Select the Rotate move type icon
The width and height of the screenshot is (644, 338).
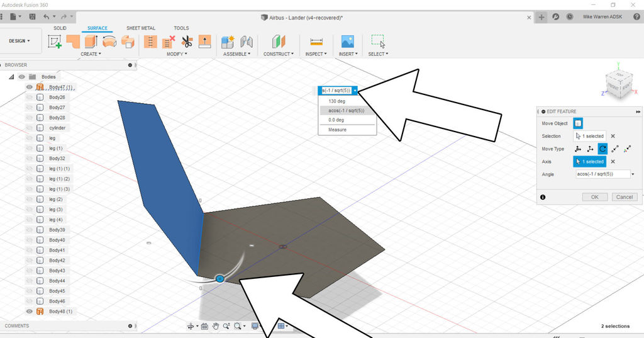click(602, 149)
